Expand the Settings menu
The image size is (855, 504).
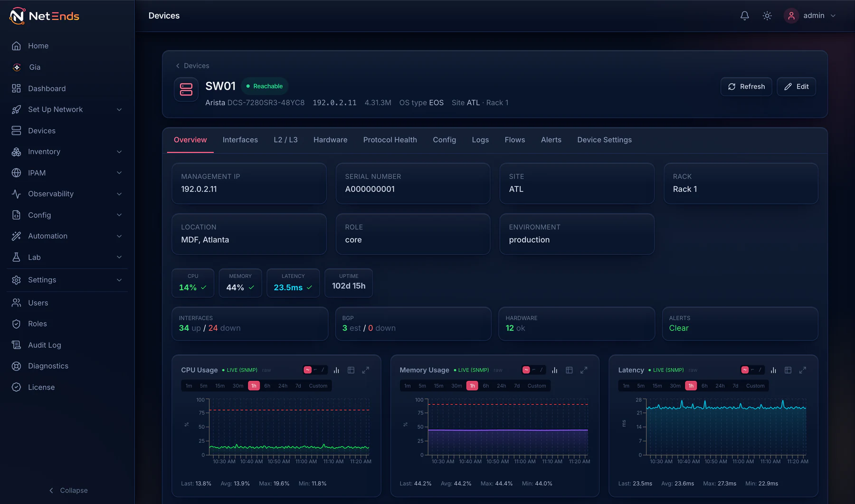pyautogui.click(x=67, y=280)
